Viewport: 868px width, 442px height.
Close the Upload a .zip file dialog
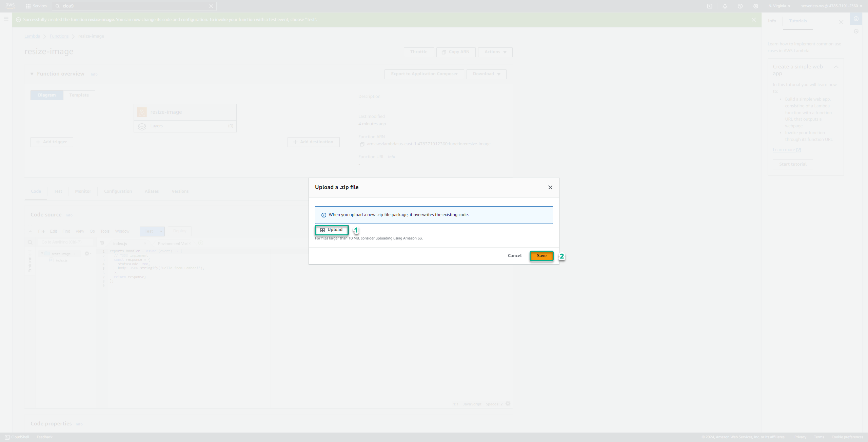pyautogui.click(x=550, y=187)
